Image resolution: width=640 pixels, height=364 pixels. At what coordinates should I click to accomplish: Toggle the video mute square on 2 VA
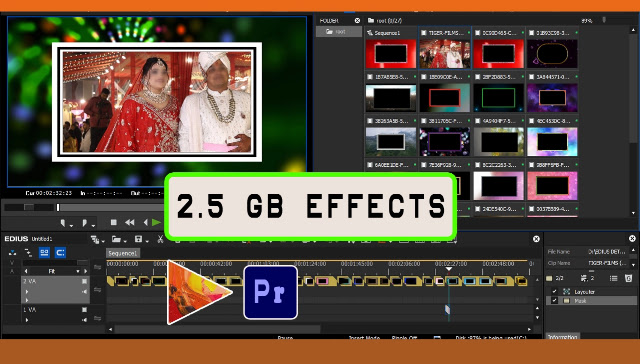84,281
